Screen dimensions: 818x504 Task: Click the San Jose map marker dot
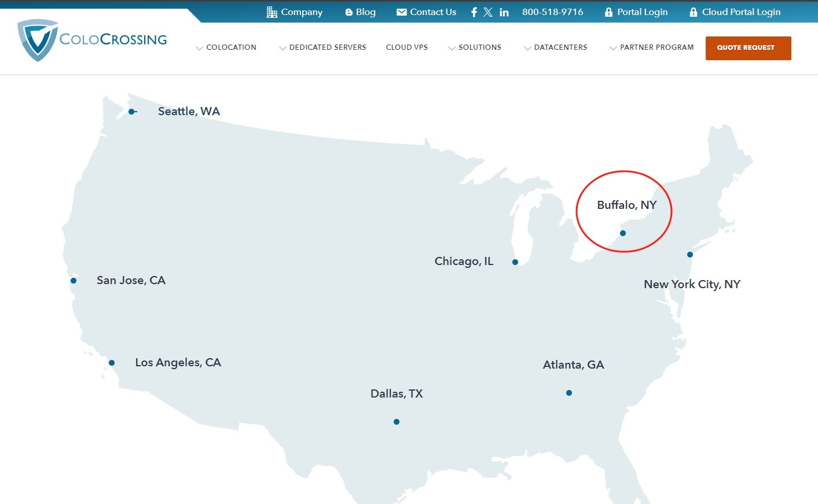tap(74, 281)
